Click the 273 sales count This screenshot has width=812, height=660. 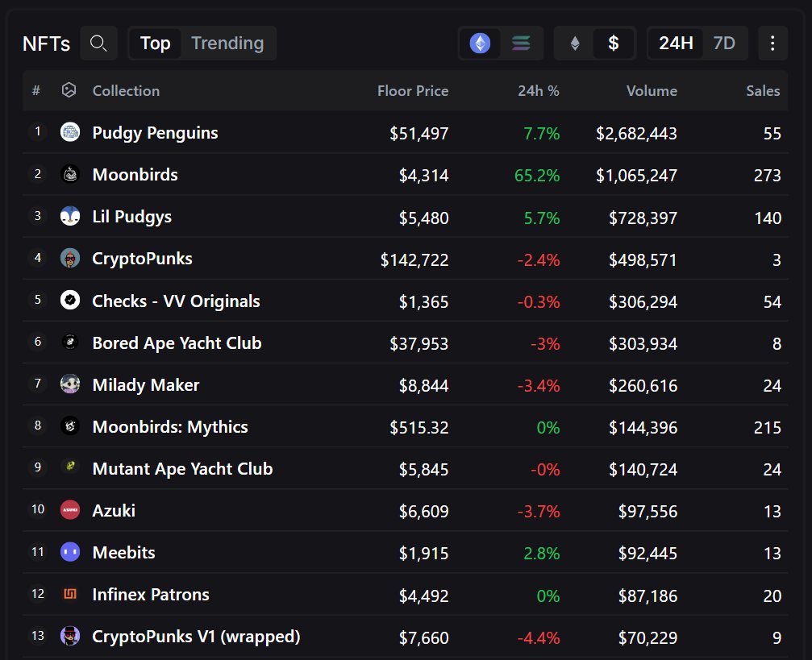(768, 176)
